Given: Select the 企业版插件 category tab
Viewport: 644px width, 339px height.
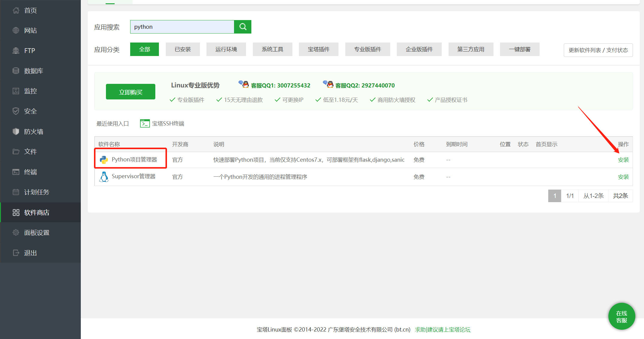Looking at the screenshot, I should point(419,49).
